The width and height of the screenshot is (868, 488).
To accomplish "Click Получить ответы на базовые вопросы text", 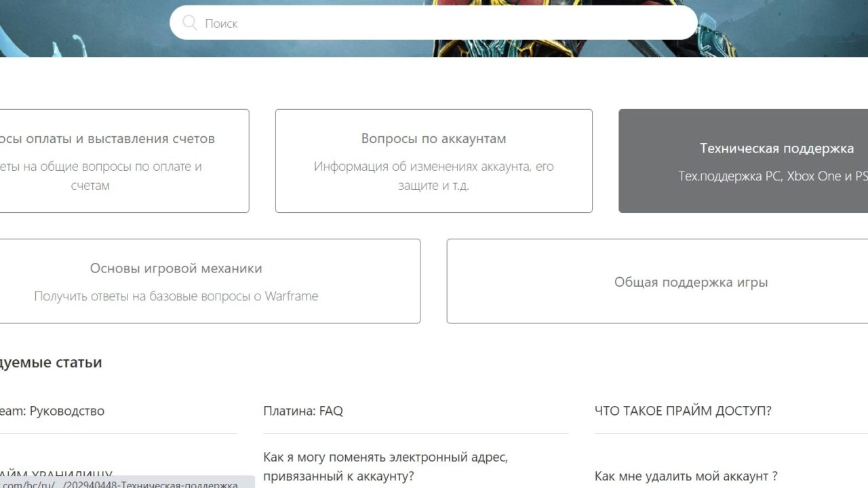I will click(x=176, y=296).
